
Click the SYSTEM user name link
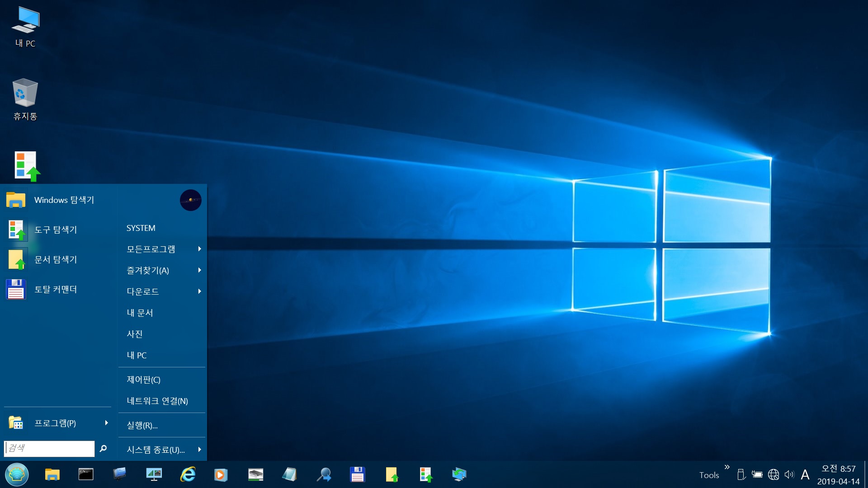coord(141,228)
